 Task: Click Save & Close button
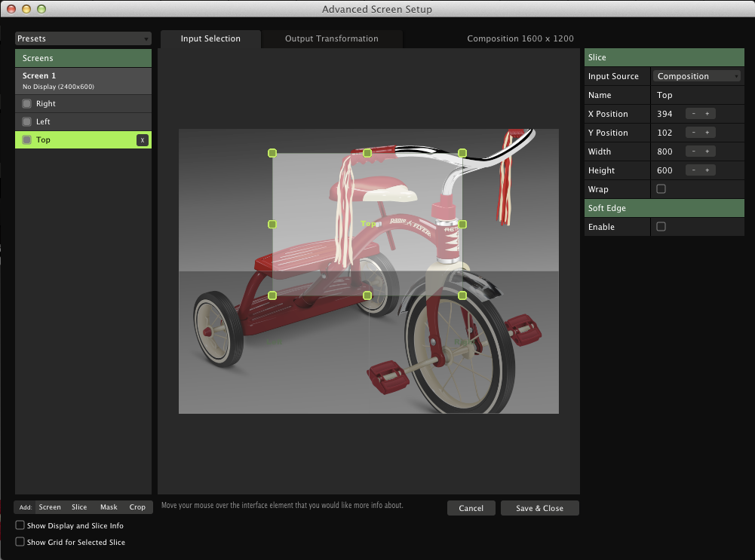[539, 508]
